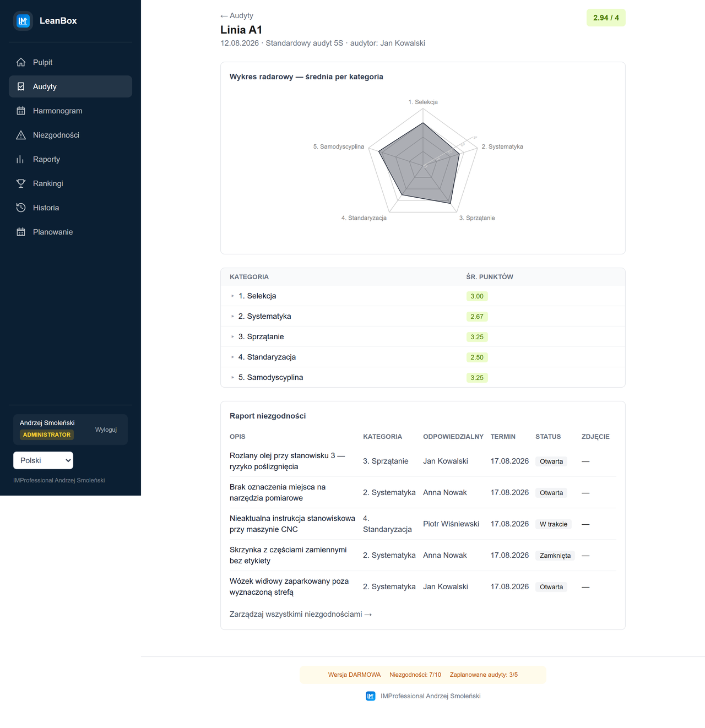Click the Rankingi trophy icon

click(x=21, y=183)
